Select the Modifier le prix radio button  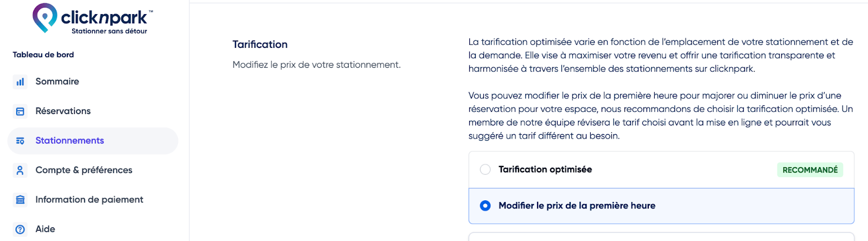485,206
